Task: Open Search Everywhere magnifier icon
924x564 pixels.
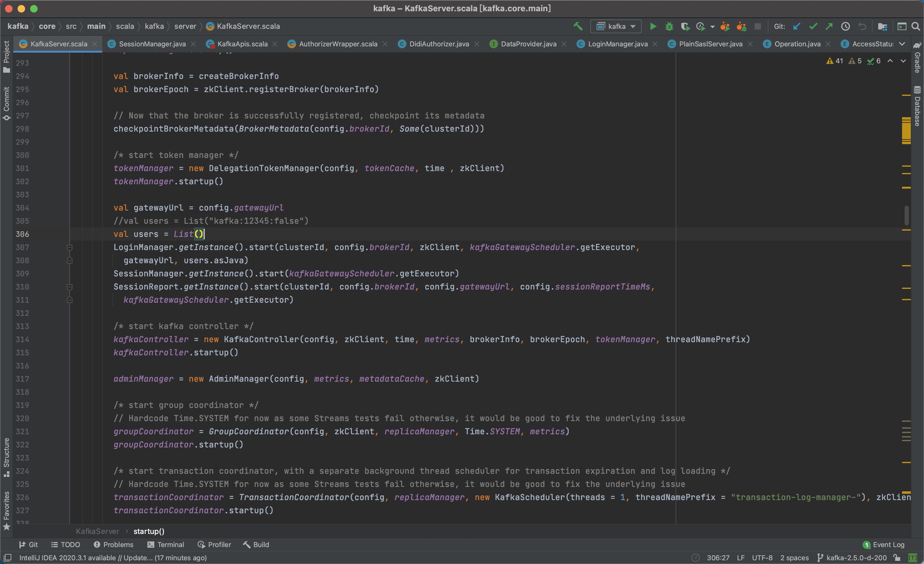Action: (x=916, y=26)
